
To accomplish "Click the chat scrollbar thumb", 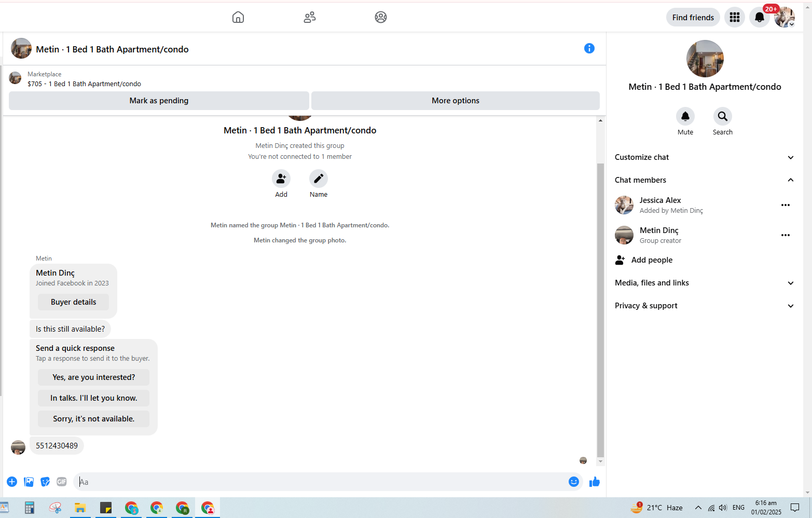I will (x=600, y=310).
